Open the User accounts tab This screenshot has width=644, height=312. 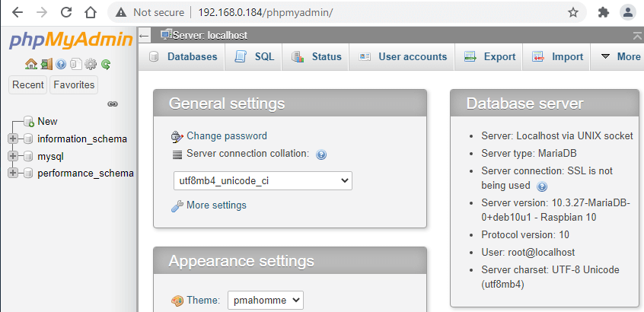(x=402, y=56)
